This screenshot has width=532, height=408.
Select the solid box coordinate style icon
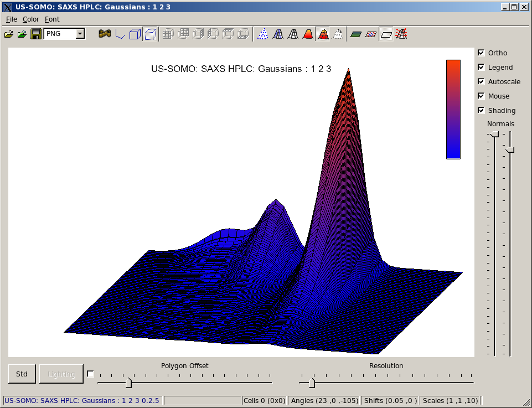click(x=135, y=34)
